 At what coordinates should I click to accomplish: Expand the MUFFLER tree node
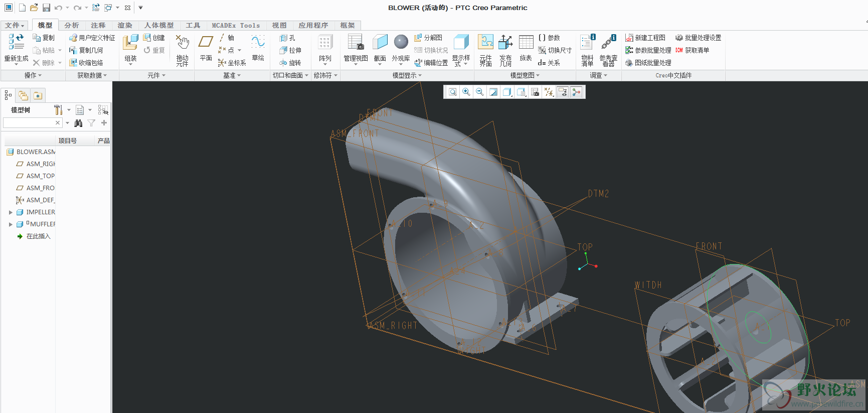[11, 224]
